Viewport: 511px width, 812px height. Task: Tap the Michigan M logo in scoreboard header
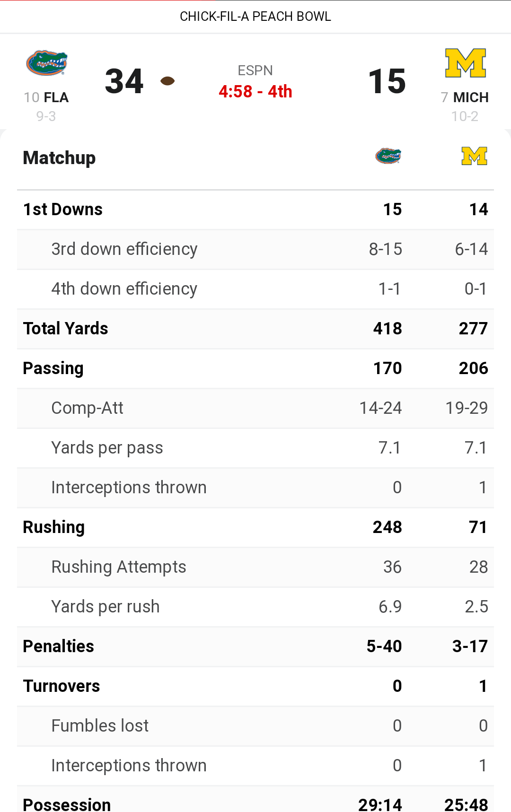[x=466, y=63]
